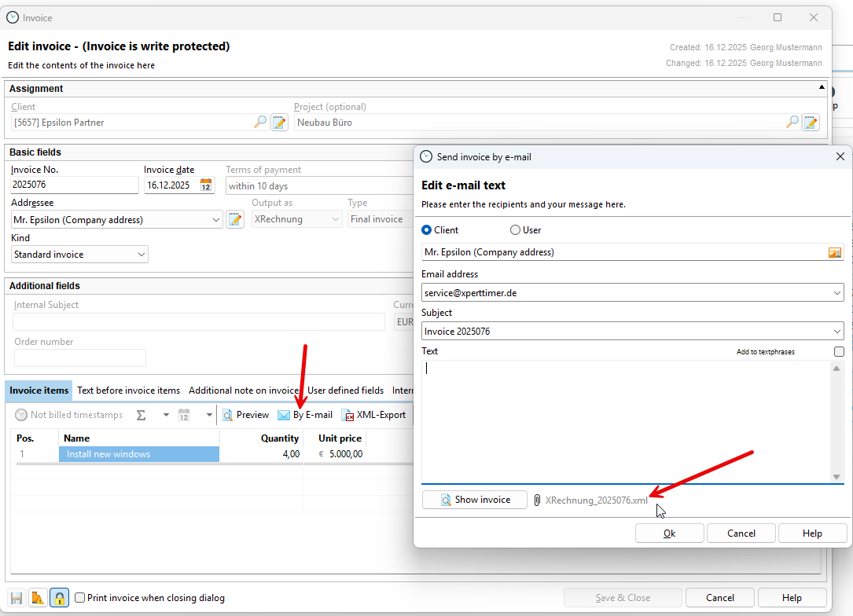Image resolution: width=853 pixels, height=616 pixels.
Task: Open the invoice date calendar picker
Action: (x=206, y=185)
